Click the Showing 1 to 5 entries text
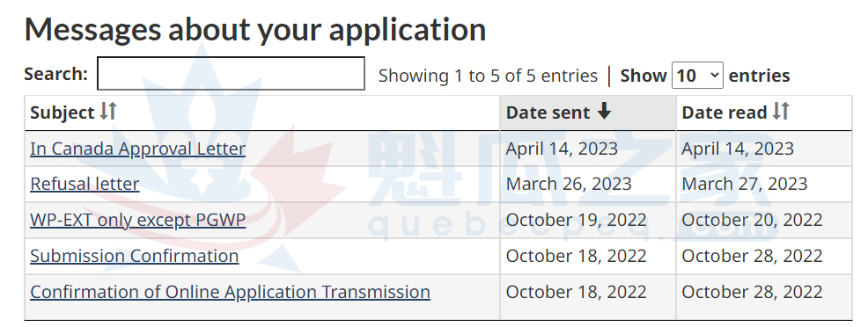This screenshot has width=868, height=327. [489, 76]
